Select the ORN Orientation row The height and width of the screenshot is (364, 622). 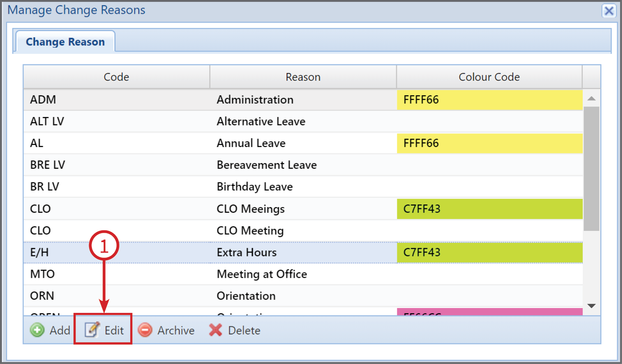[x=303, y=296]
